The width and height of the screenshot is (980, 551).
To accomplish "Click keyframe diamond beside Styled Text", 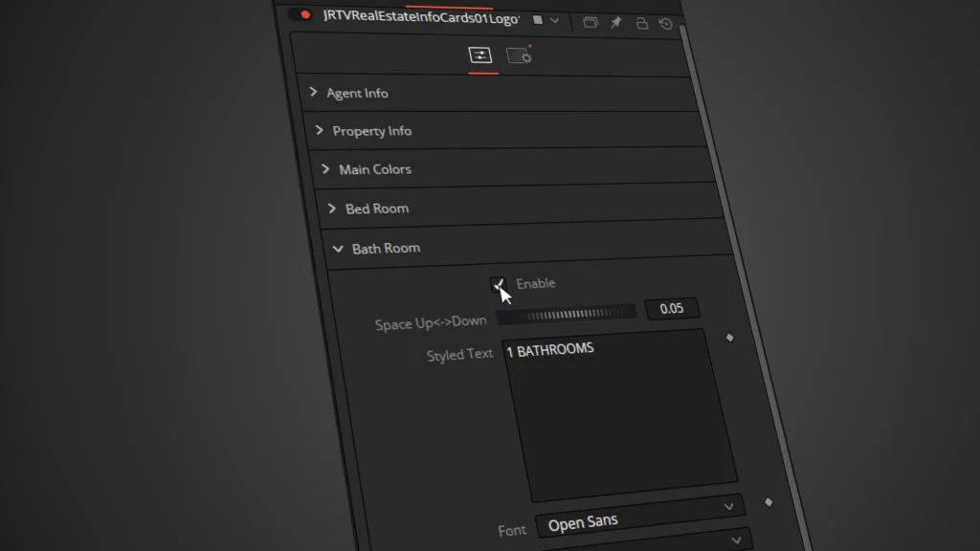I will click(x=729, y=338).
